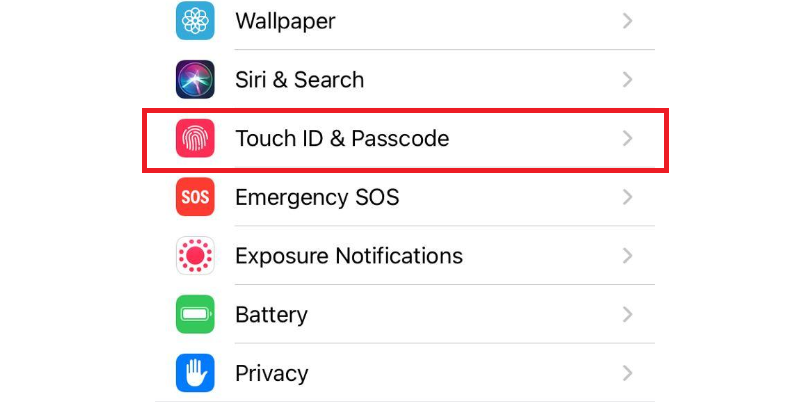
Task: Select the Siri & Search menu text
Action: (300, 80)
